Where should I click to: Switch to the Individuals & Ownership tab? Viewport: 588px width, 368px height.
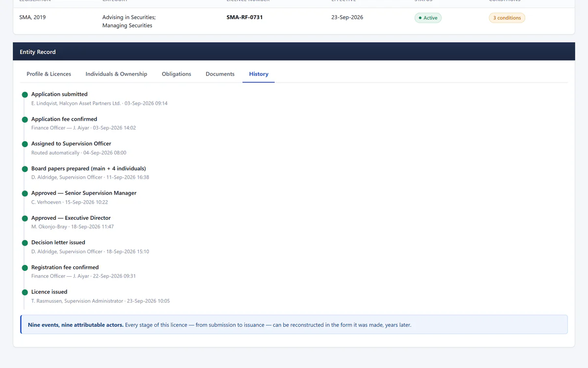tap(116, 74)
